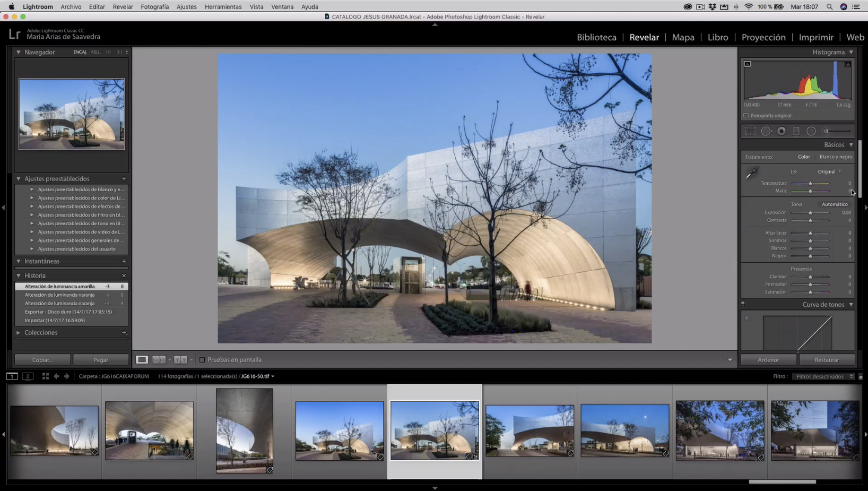This screenshot has height=491, width=868.
Task: Toggle Fotografía original checkbox
Action: (x=747, y=116)
